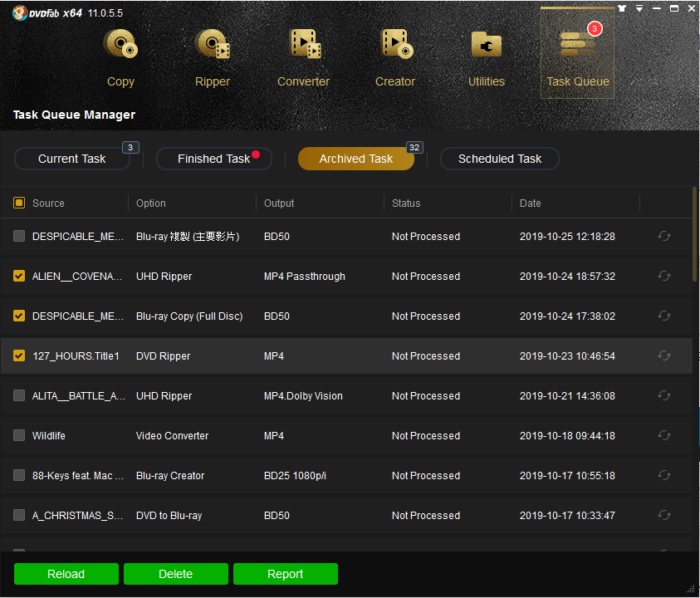Switch to the Finished Task tab
Viewport: 700px width, 598px height.
214,159
